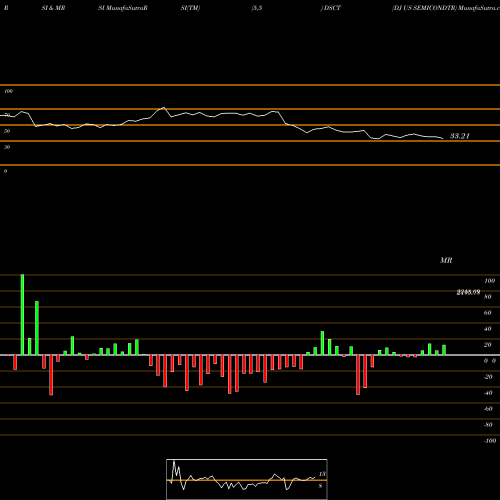The width and height of the screenshot is (500, 500).
Task: Click the 'SI MunafaSutraR' header text
Action: (123, 8)
